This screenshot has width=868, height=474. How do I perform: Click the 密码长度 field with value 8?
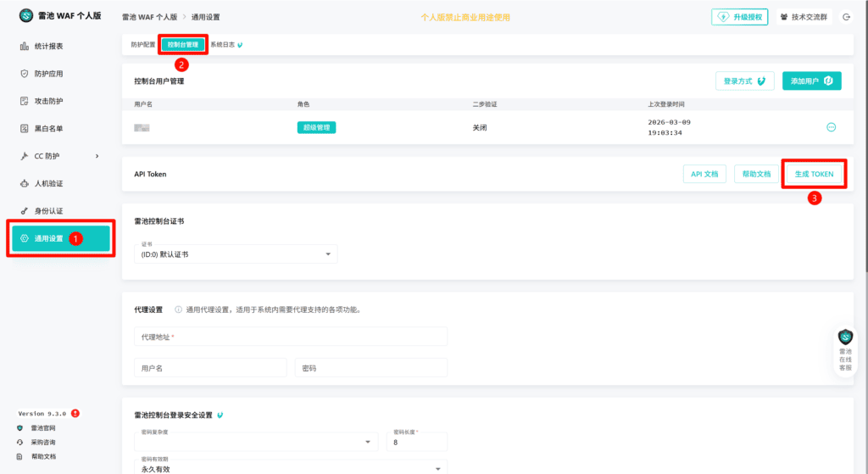(417, 441)
